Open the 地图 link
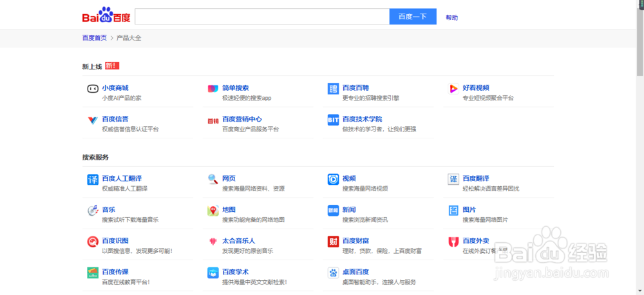 (x=229, y=209)
